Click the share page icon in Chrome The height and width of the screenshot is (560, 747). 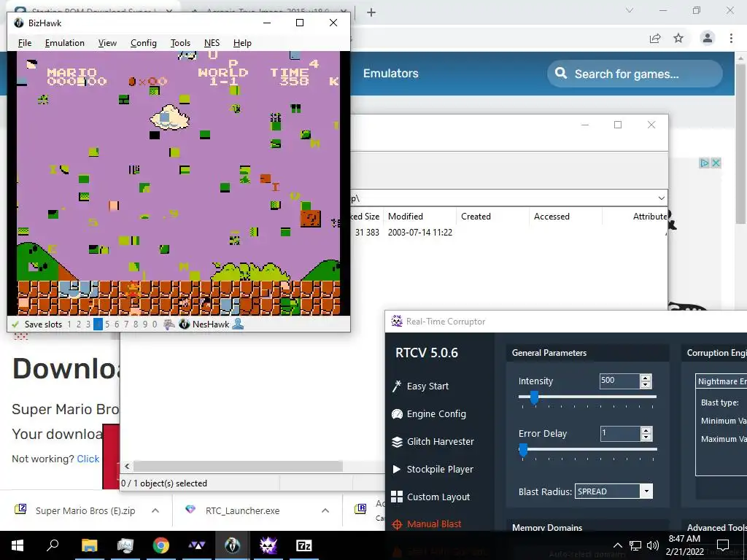655,38
